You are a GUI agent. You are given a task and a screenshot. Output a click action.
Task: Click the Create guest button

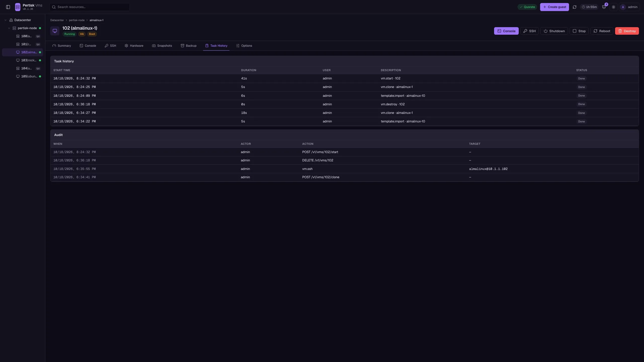click(x=554, y=7)
